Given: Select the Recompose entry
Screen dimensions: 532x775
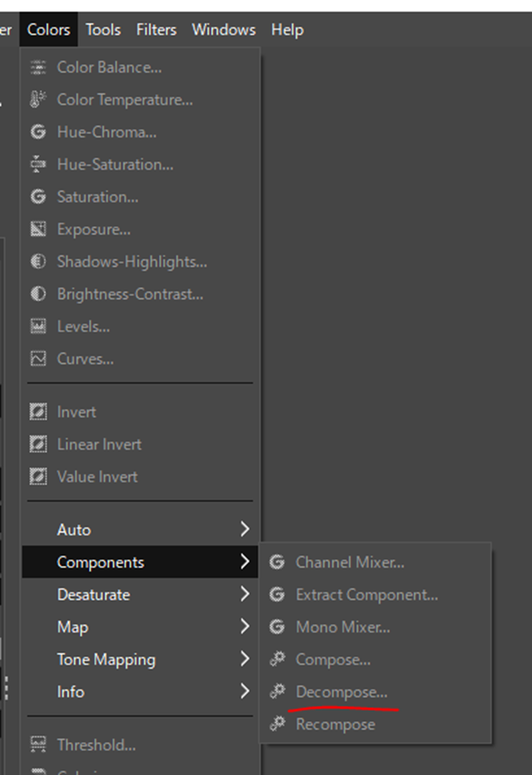Looking at the screenshot, I should 335,724.
